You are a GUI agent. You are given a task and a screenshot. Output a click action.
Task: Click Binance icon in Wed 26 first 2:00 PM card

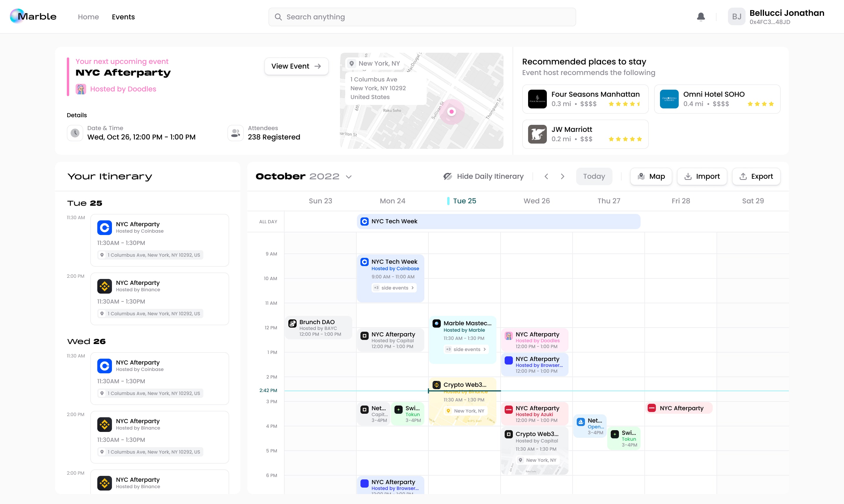[105, 425]
